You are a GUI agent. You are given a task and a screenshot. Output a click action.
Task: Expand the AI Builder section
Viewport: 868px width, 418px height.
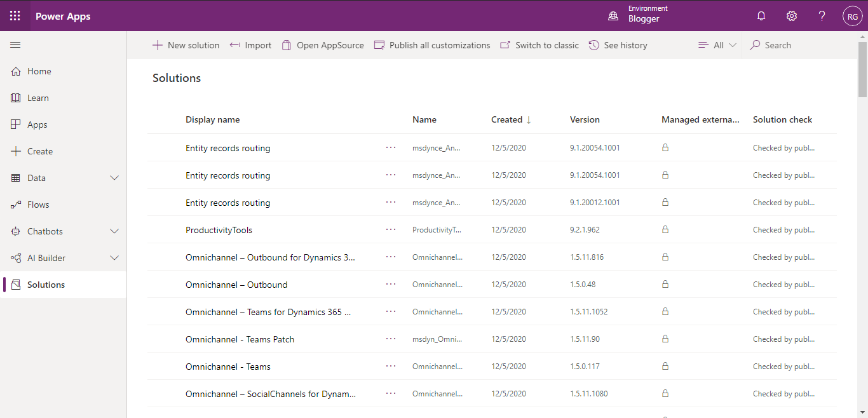tap(114, 258)
